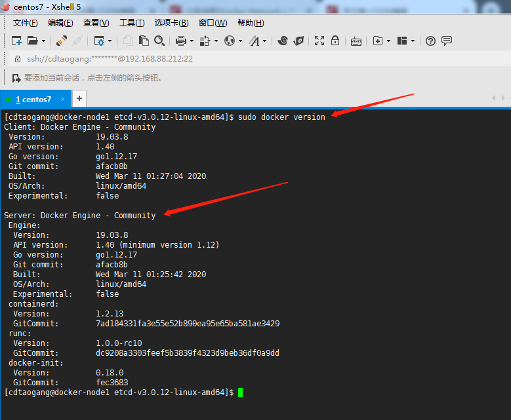511x420 pixels.
Task: Expand the Encoding globe dropdown arrow
Action: (x=240, y=41)
